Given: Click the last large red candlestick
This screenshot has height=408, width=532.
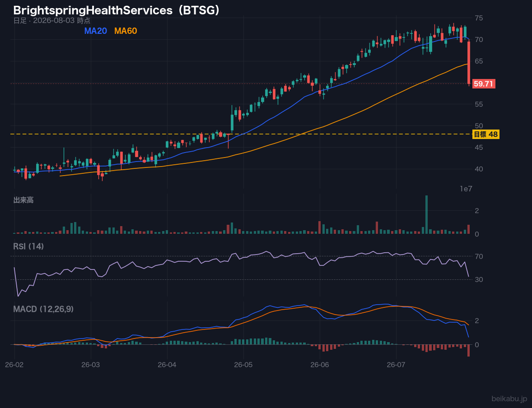Looking at the screenshot, I should pos(469,63).
